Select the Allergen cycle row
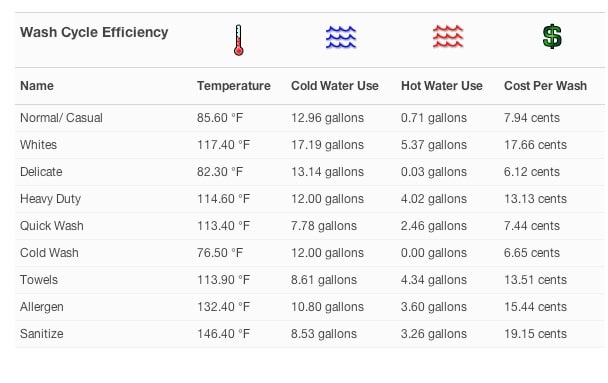Viewport: 608px width, 383px height. pos(309,307)
